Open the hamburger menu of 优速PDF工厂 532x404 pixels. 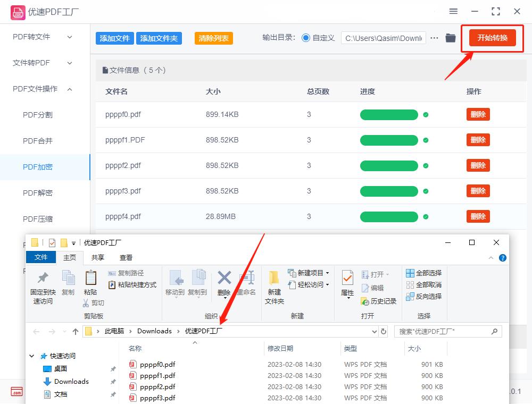(453, 11)
